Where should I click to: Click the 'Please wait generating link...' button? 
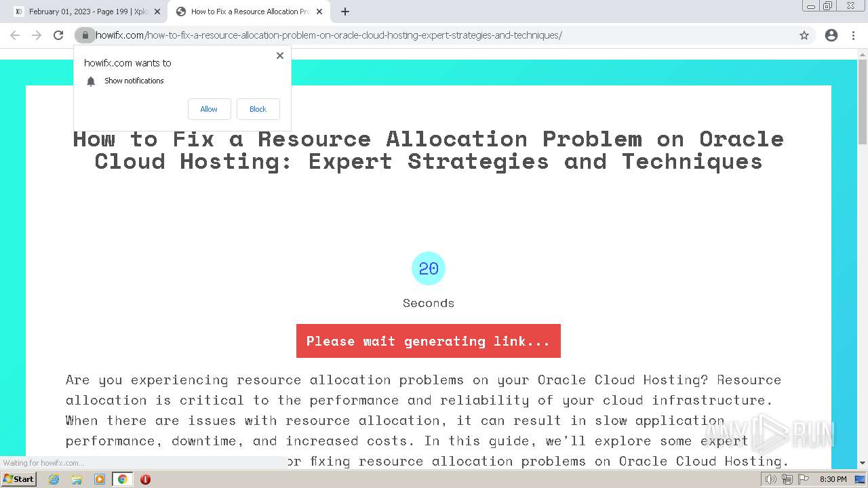429,341
